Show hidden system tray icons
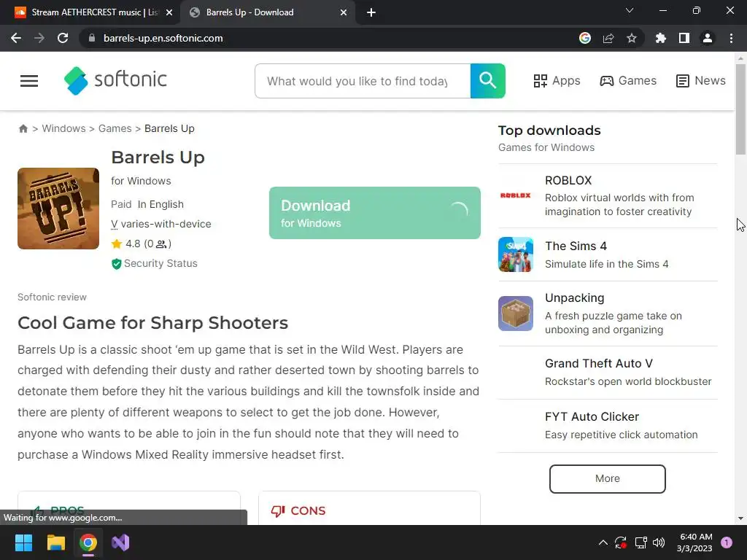747x560 pixels. tap(603, 542)
